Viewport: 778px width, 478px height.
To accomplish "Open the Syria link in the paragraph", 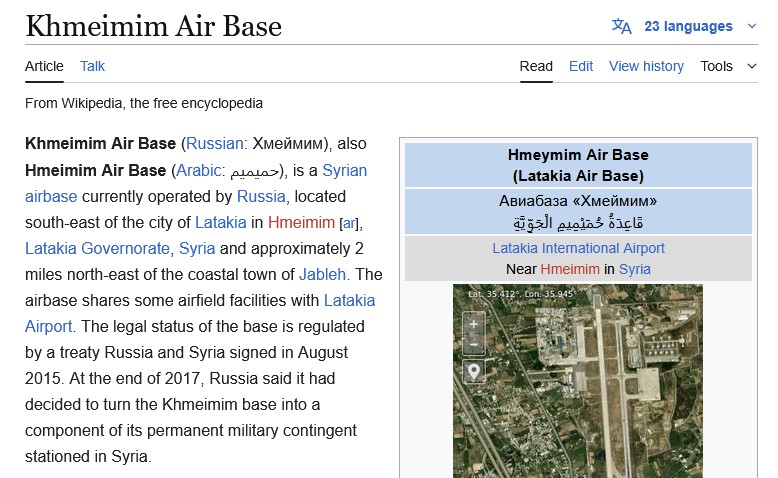I will (197, 248).
